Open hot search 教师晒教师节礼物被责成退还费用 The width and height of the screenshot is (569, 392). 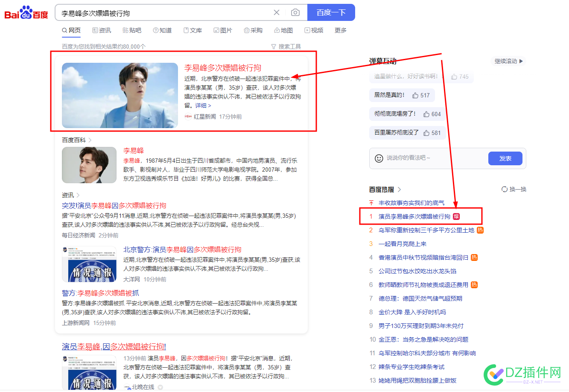423,285
